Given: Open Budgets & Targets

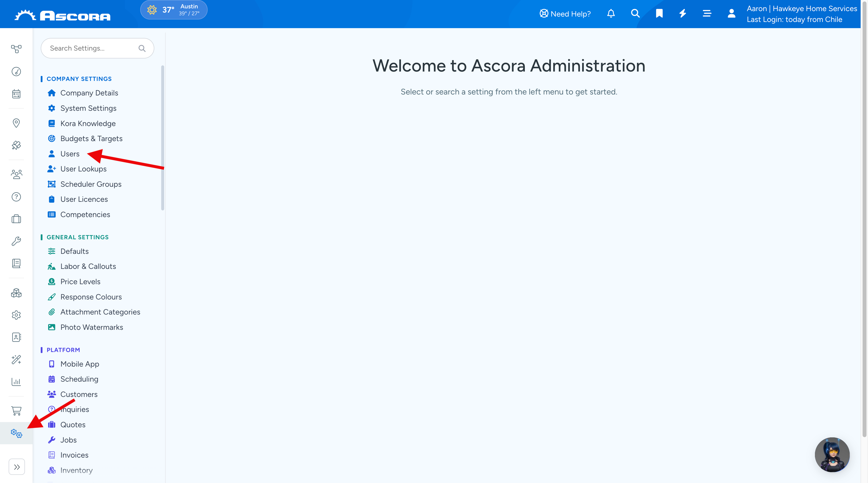Looking at the screenshot, I should coord(85,139).
